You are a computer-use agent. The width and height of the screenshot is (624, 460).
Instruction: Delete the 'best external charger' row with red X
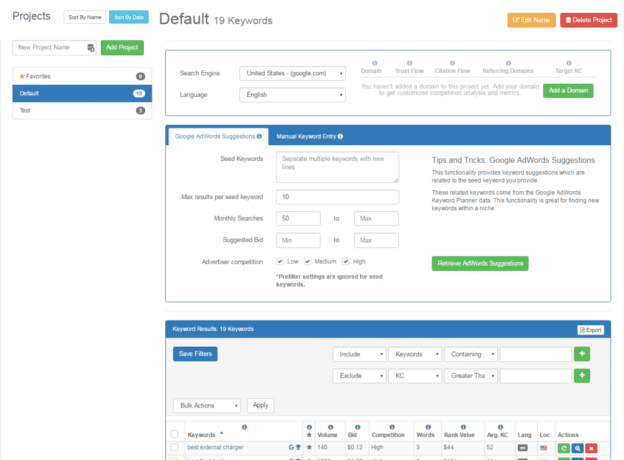coord(591,448)
